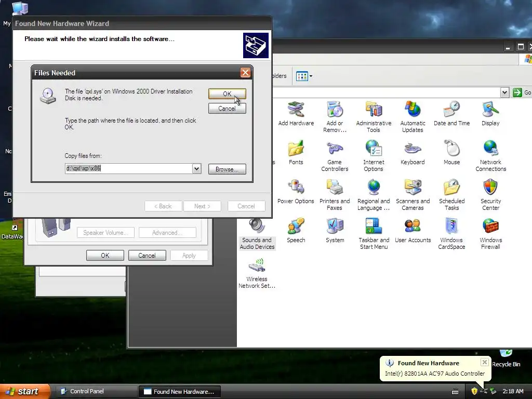Click the network connection tray icon

pos(484,391)
